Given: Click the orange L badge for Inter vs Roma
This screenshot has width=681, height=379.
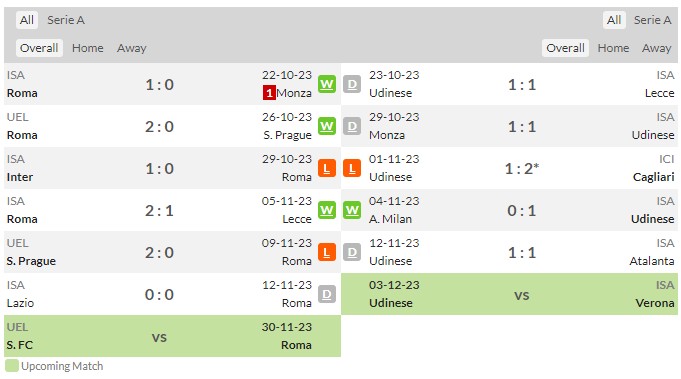Looking at the screenshot, I should pos(327,168).
